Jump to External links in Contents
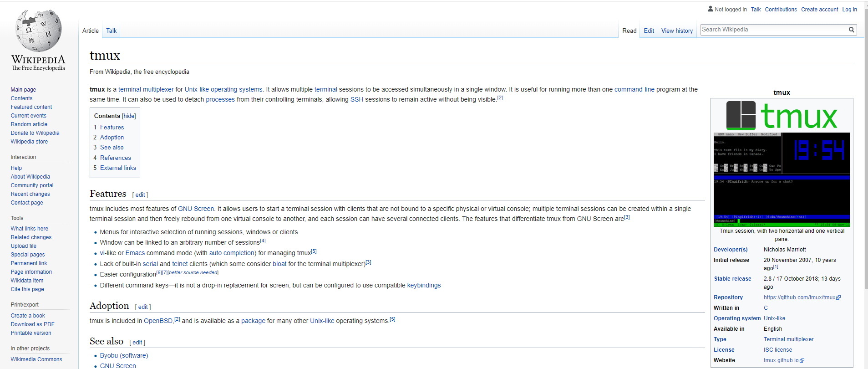The height and width of the screenshot is (369, 868). click(118, 168)
